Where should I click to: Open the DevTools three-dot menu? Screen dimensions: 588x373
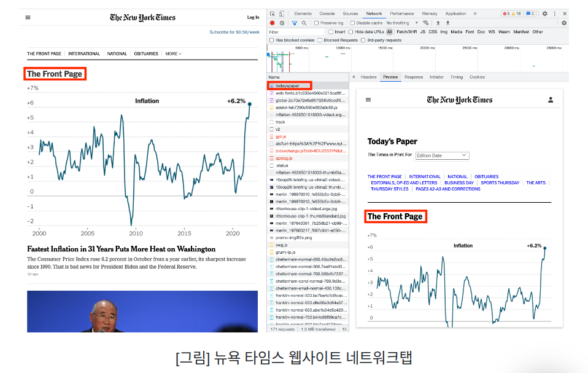point(555,14)
